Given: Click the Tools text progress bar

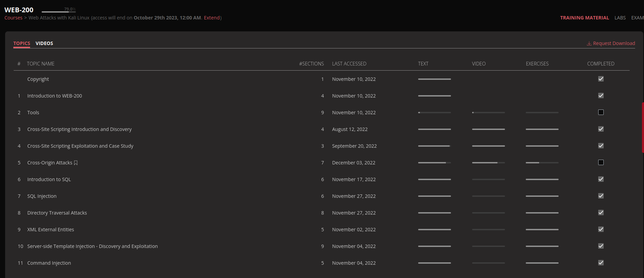Looking at the screenshot, I should [435, 113].
